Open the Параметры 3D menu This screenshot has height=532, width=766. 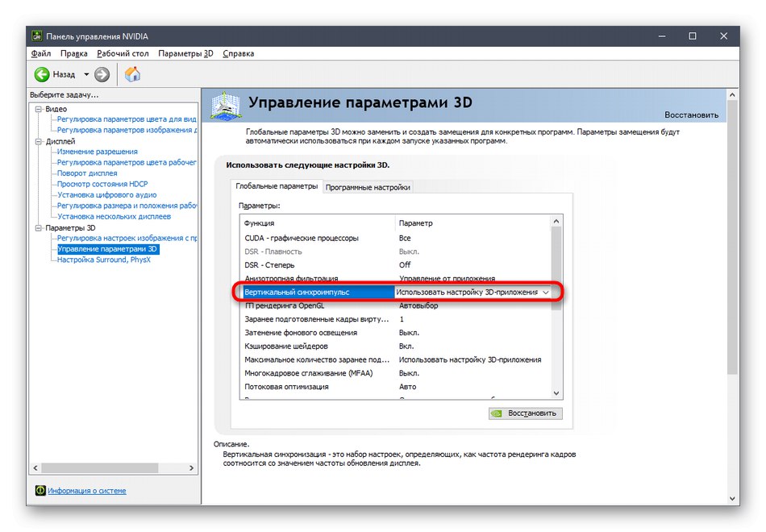click(185, 53)
